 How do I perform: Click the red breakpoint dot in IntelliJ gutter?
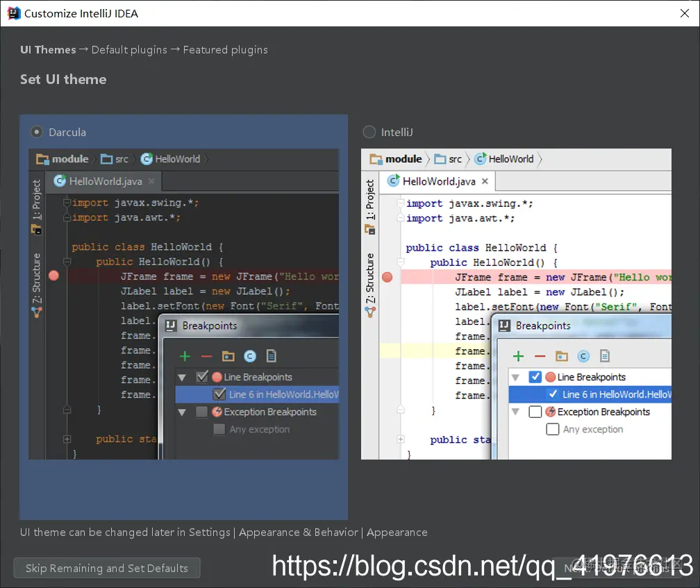[387, 277]
